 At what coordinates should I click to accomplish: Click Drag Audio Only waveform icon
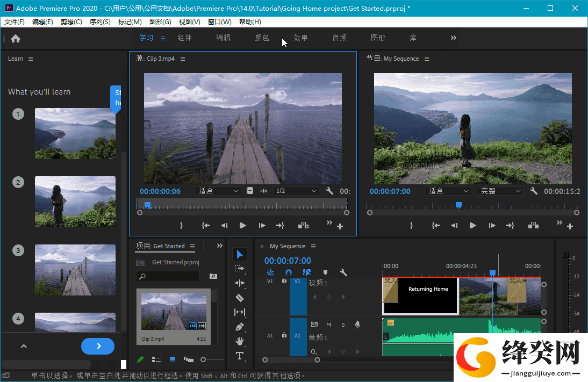click(x=263, y=191)
